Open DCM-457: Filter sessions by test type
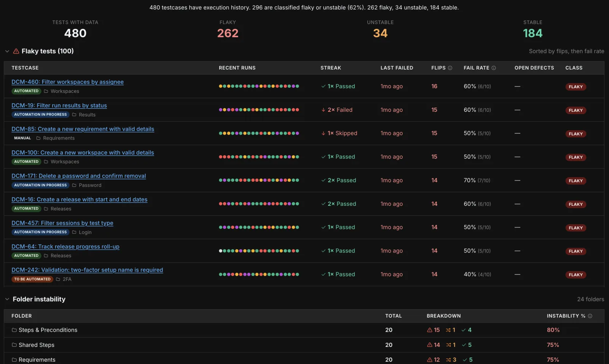 point(62,223)
